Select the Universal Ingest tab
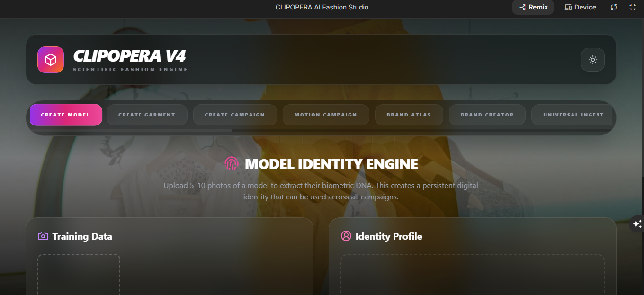644x295 pixels. pos(572,115)
